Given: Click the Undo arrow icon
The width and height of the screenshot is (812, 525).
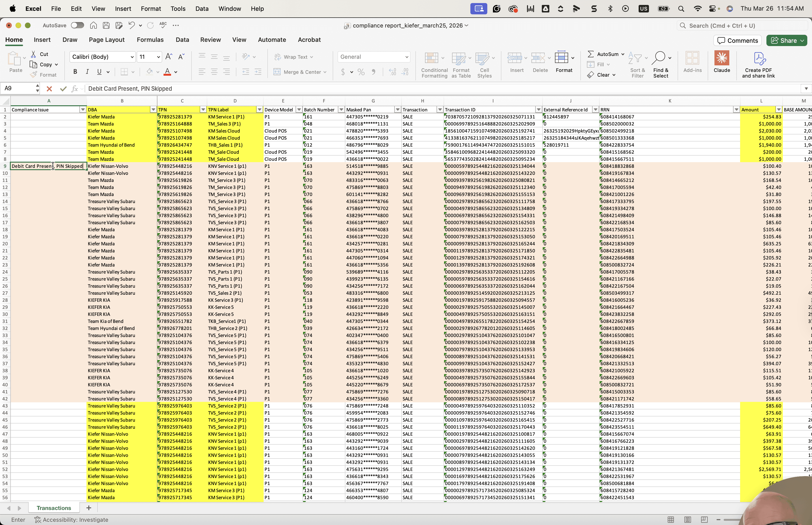Looking at the screenshot, I should click(132, 25).
